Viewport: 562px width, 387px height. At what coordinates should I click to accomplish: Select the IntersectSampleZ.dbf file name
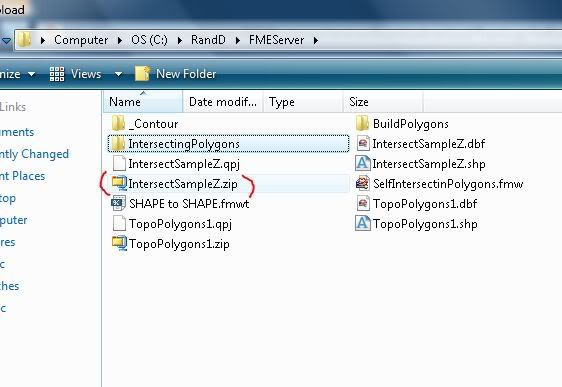coord(429,144)
